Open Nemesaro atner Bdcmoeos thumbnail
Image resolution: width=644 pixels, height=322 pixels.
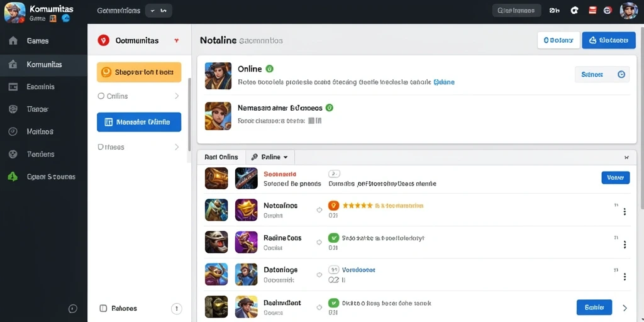[x=218, y=116]
